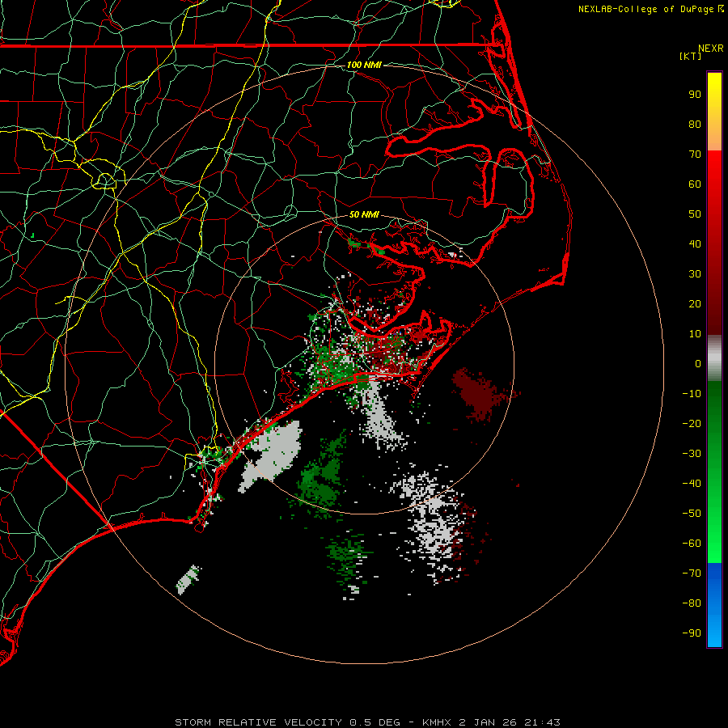Click the 50 NMI range ring label
728x728 pixels.
tap(364, 214)
